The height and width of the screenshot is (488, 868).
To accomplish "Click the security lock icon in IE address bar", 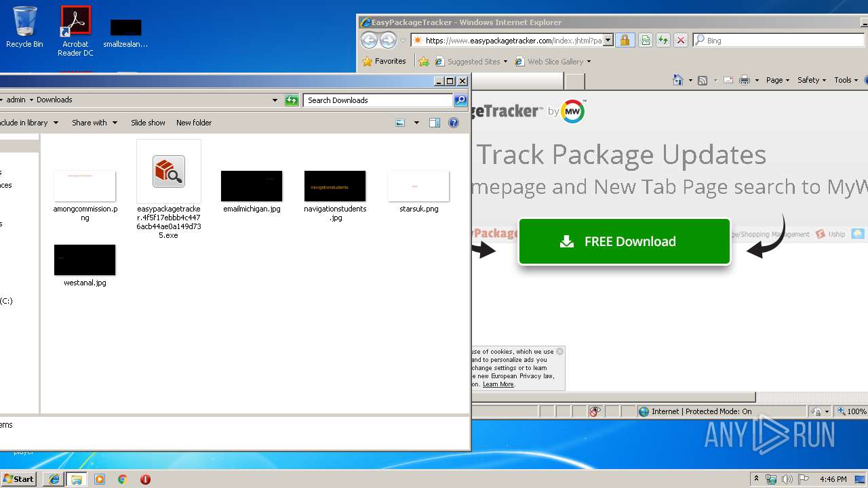I will 625,41.
